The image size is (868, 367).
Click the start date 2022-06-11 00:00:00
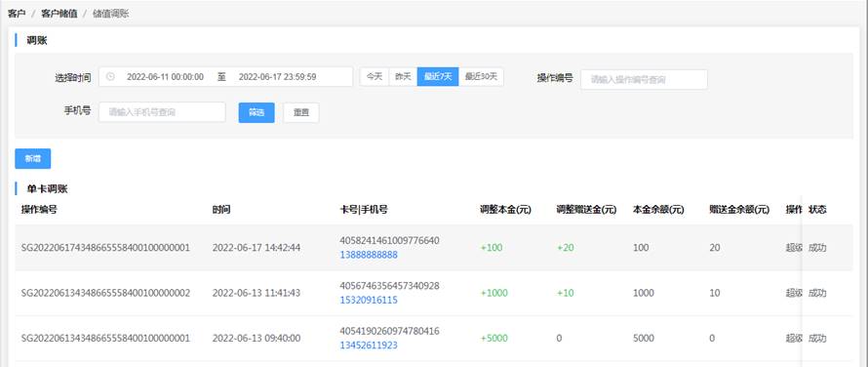click(165, 77)
